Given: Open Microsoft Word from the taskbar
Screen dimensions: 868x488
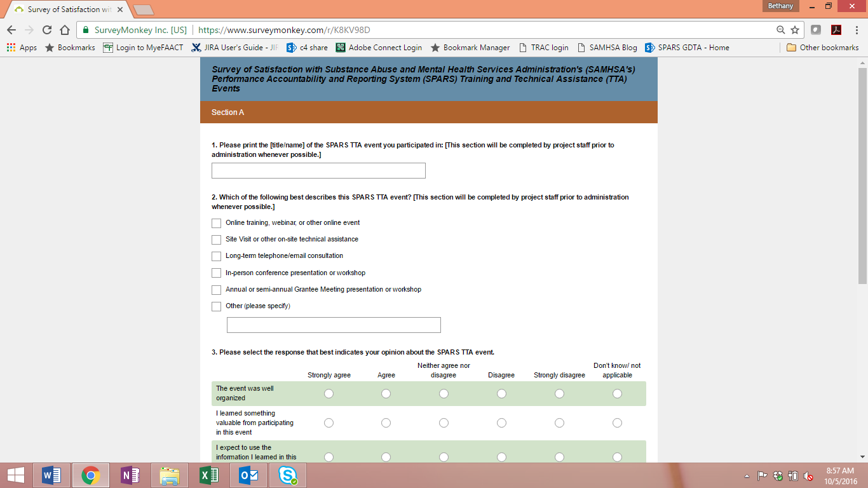Looking at the screenshot, I should point(52,475).
